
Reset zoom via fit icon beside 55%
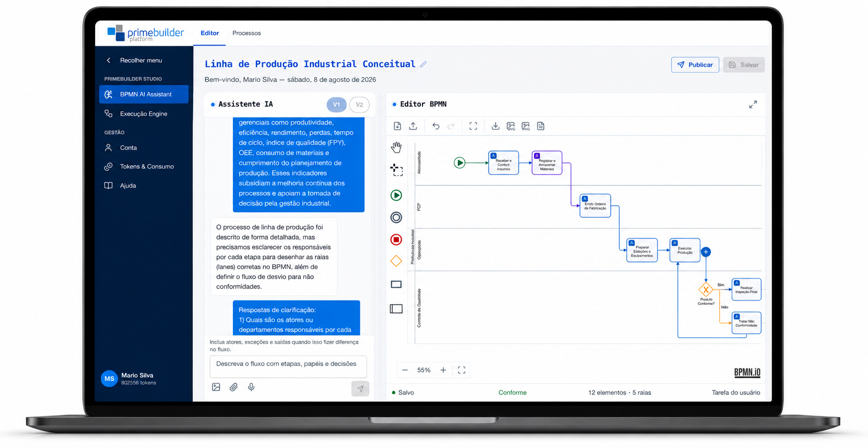(461, 370)
